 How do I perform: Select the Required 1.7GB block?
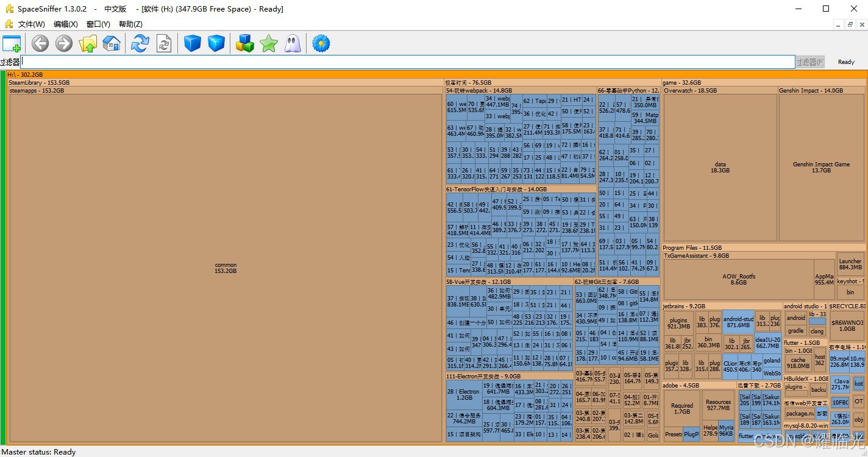(x=682, y=409)
